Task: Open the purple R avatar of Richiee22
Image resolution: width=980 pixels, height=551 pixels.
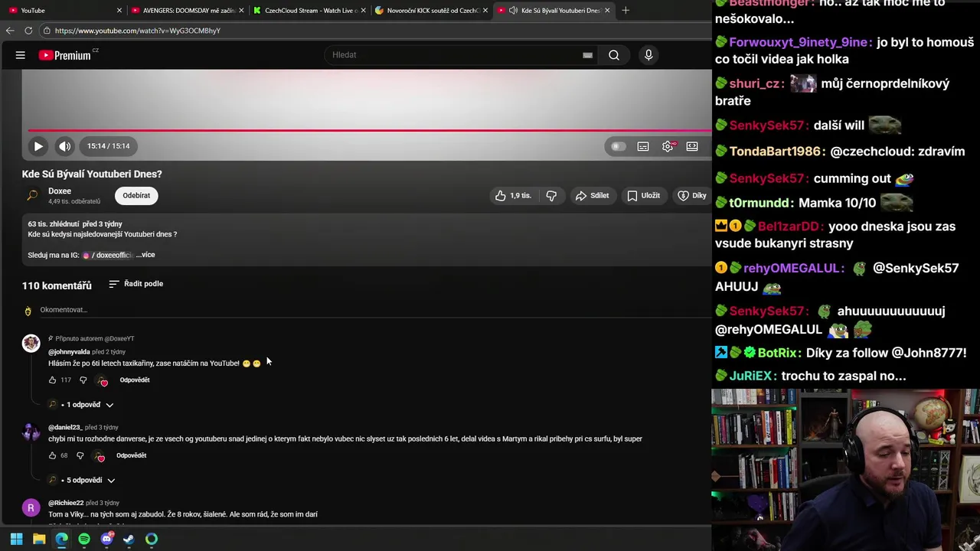Action: pyautogui.click(x=31, y=508)
